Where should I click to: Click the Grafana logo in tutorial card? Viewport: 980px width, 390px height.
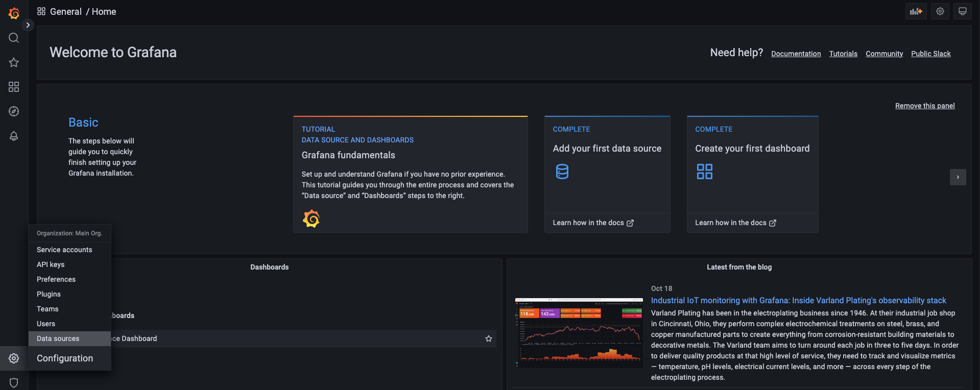(311, 218)
